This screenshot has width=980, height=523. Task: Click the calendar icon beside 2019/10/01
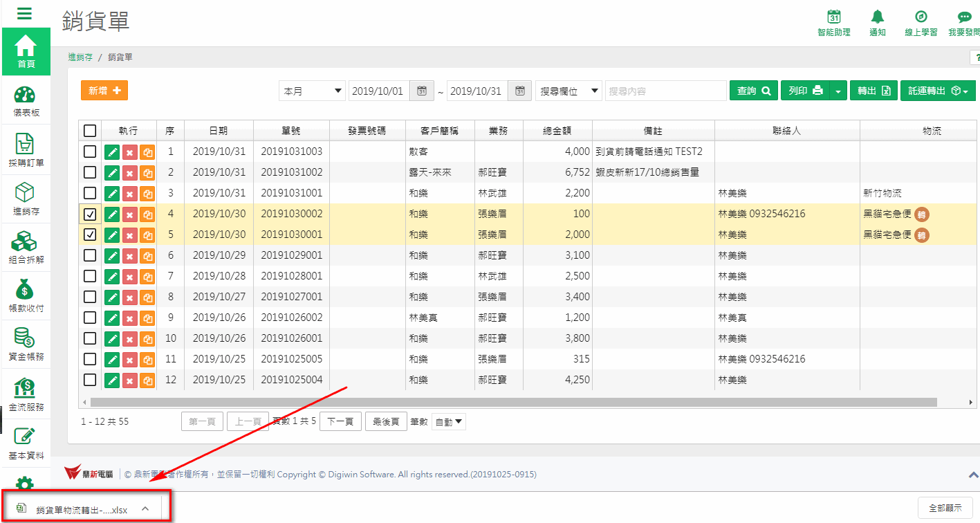[x=422, y=91]
